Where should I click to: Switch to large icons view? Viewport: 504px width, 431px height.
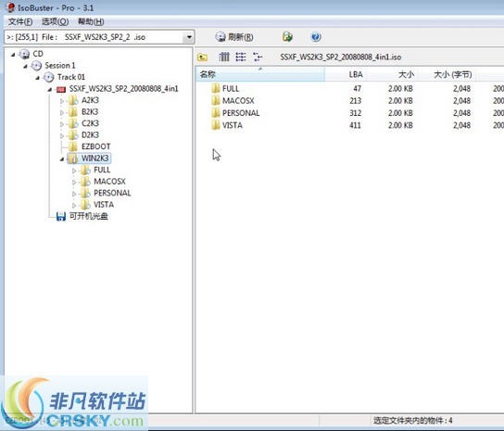(x=224, y=57)
